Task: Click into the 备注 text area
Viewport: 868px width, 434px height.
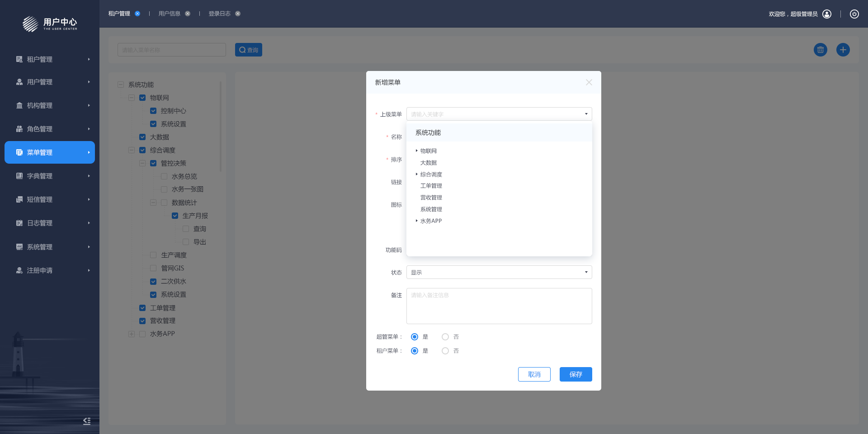Action: point(499,306)
